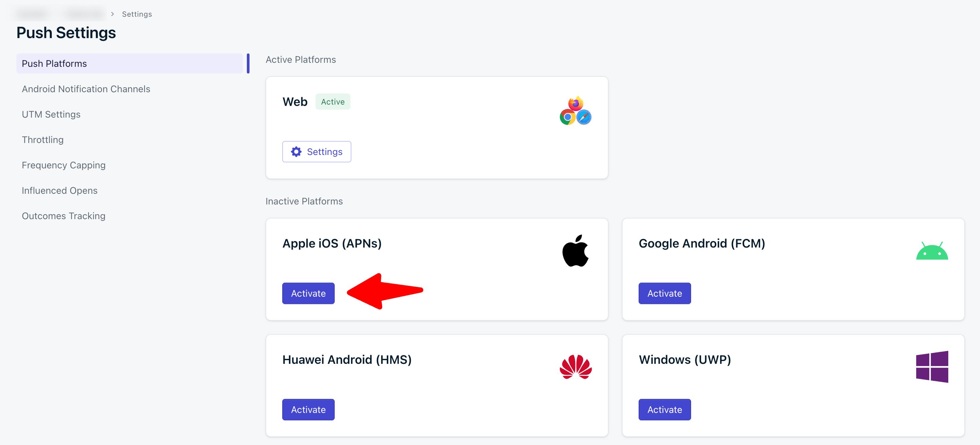Image resolution: width=980 pixels, height=445 pixels.
Task: Switch to Frequency Capping settings
Action: tap(63, 165)
